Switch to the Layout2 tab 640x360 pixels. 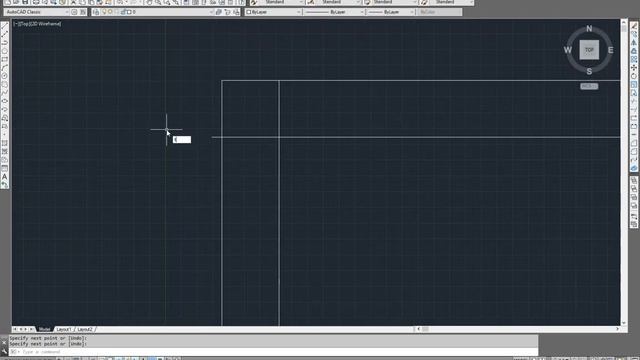pos(85,329)
